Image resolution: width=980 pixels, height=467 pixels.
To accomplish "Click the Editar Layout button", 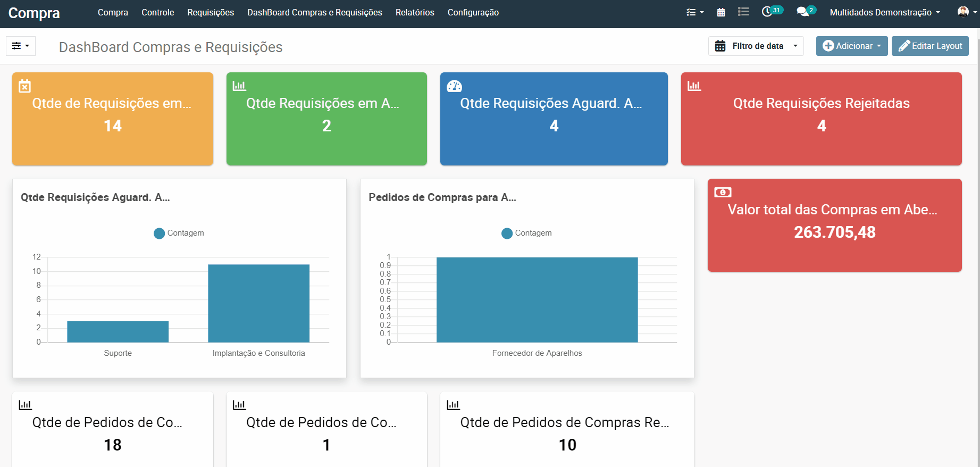I will coord(929,46).
